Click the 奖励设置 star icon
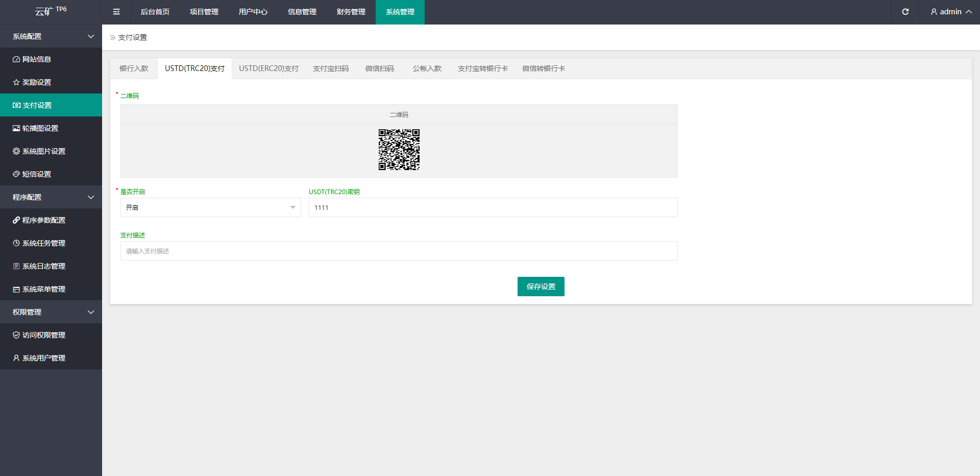 pos(16,82)
